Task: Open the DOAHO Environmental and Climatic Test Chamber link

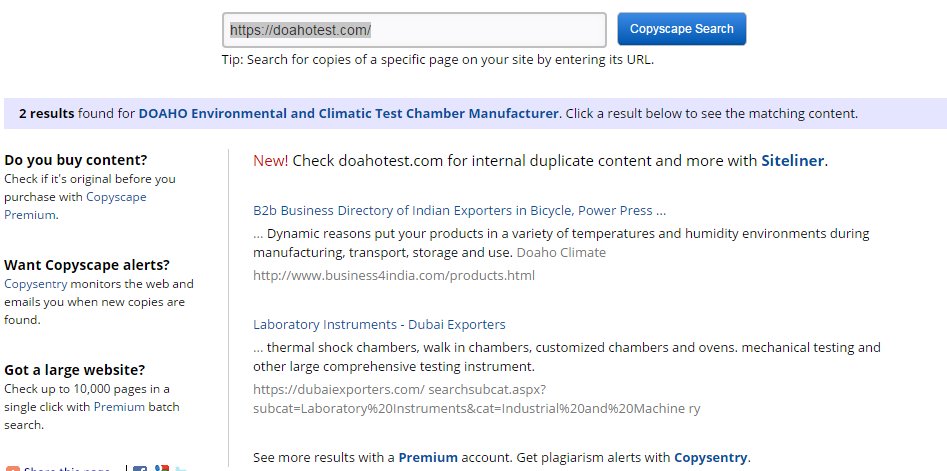Action: click(348, 114)
